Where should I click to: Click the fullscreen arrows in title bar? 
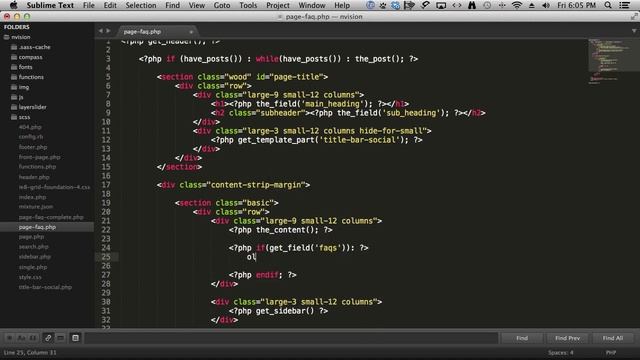pos(634,16)
